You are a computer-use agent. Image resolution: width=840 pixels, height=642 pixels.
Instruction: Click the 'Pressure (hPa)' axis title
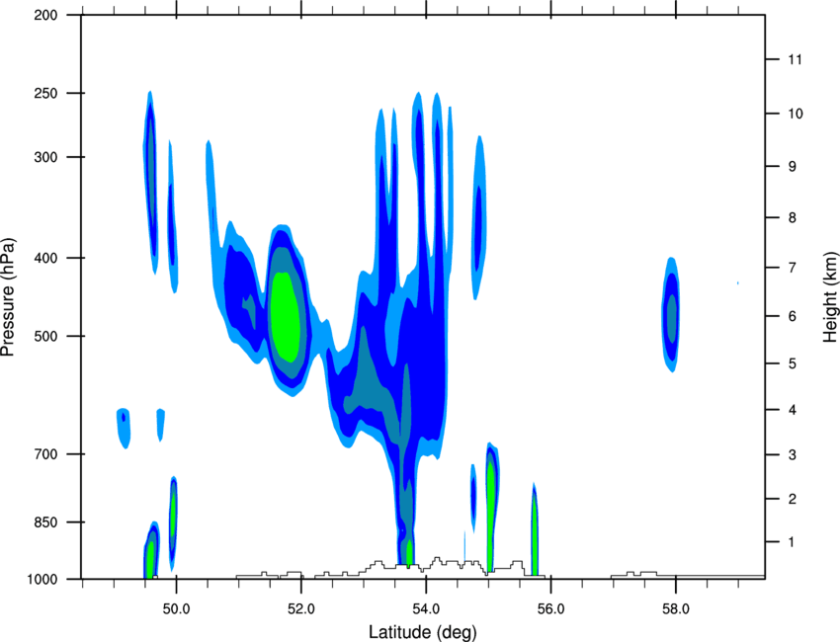pos(8,297)
